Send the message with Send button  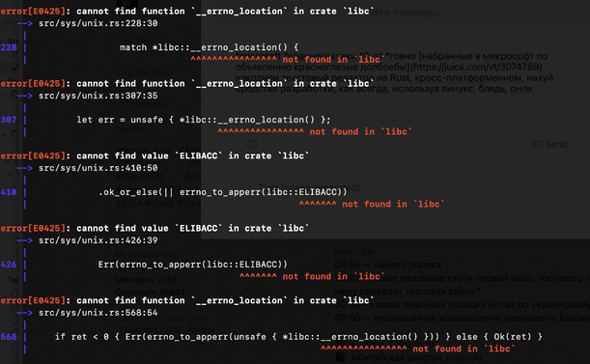tap(549, 144)
